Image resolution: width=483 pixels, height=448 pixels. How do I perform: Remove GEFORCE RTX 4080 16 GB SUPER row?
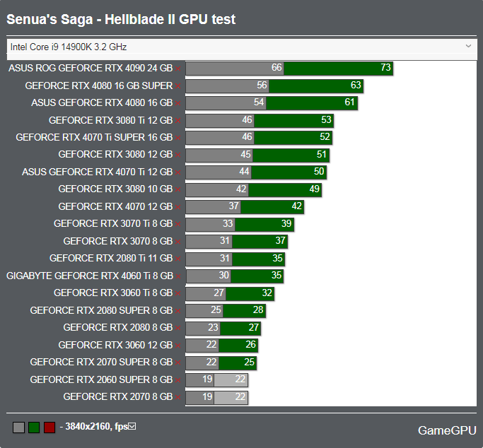(178, 86)
